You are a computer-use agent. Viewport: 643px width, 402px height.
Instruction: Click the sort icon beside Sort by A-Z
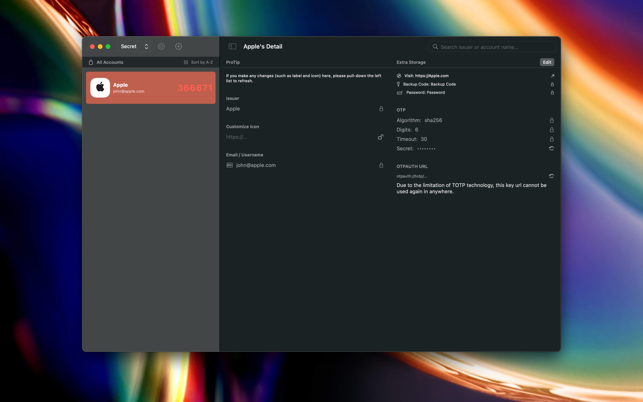point(186,62)
